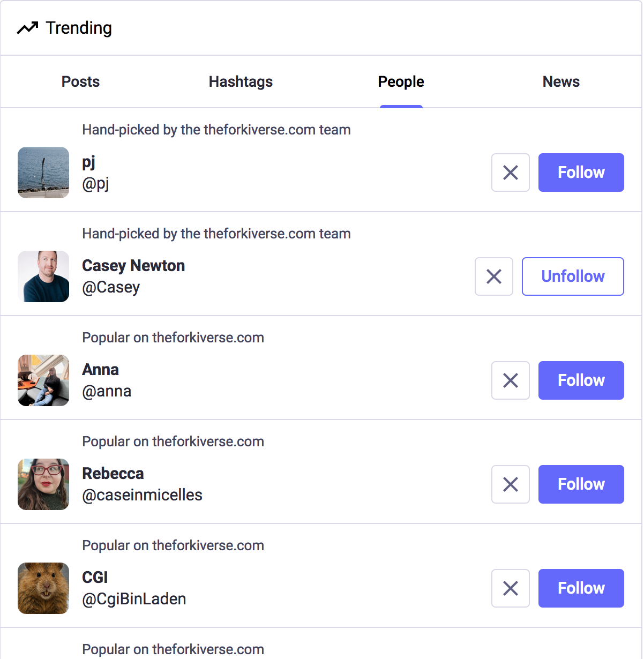Click Anna's avatar thumbnail

click(x=43, y=380)
